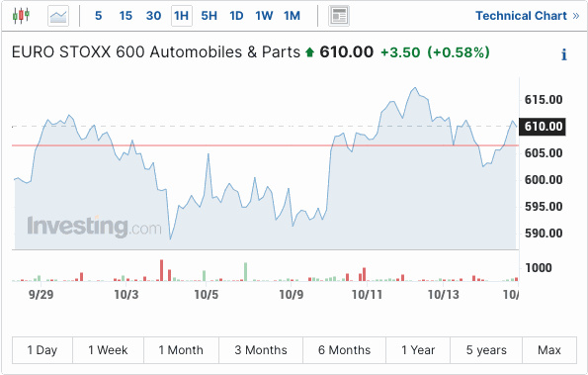Choose the 1D interval
This screenshot has width=588, height=375.
[x=236, y=16]
